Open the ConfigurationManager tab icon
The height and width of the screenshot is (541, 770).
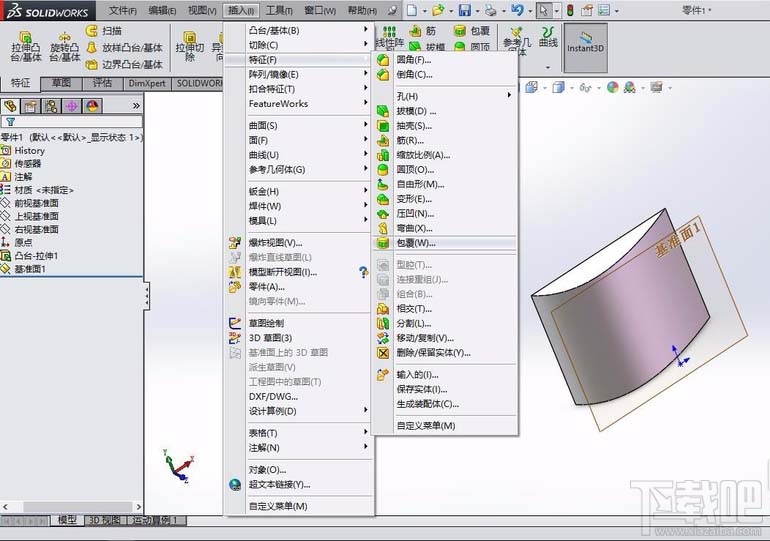51,106
